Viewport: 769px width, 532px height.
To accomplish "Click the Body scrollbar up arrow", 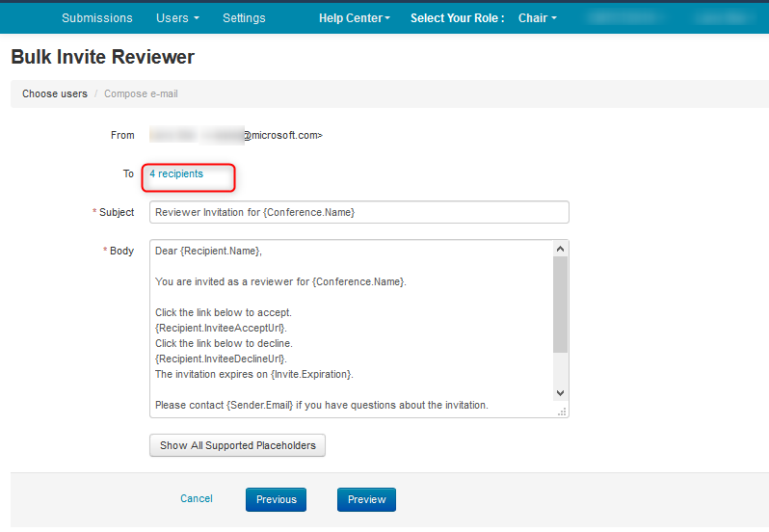I will coord(561,249).
